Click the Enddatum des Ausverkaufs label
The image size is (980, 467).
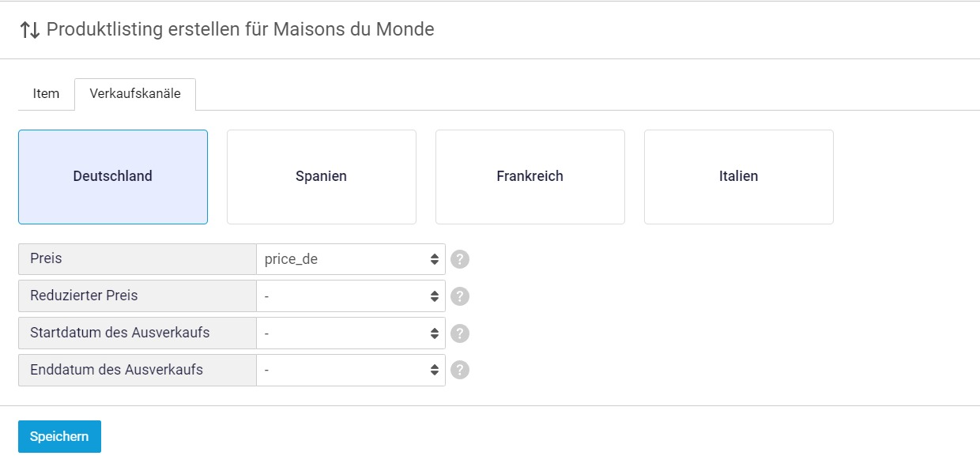click(x=138, y=370)
